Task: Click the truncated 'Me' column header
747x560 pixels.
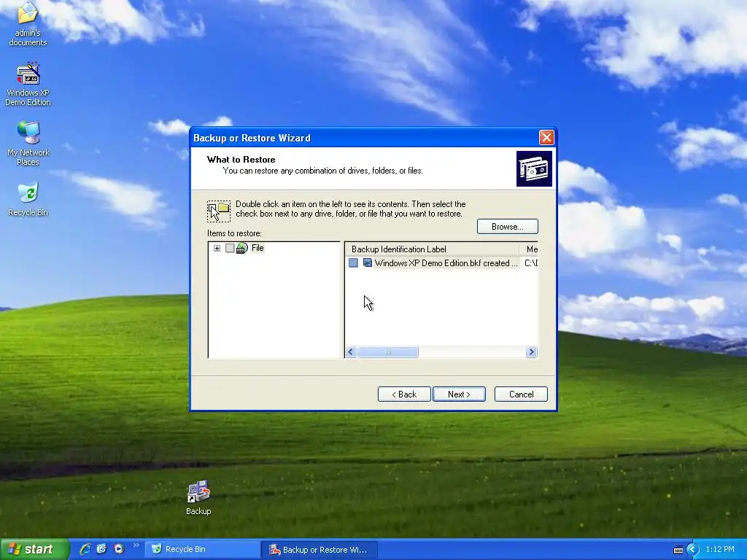Action: (530, 249)
